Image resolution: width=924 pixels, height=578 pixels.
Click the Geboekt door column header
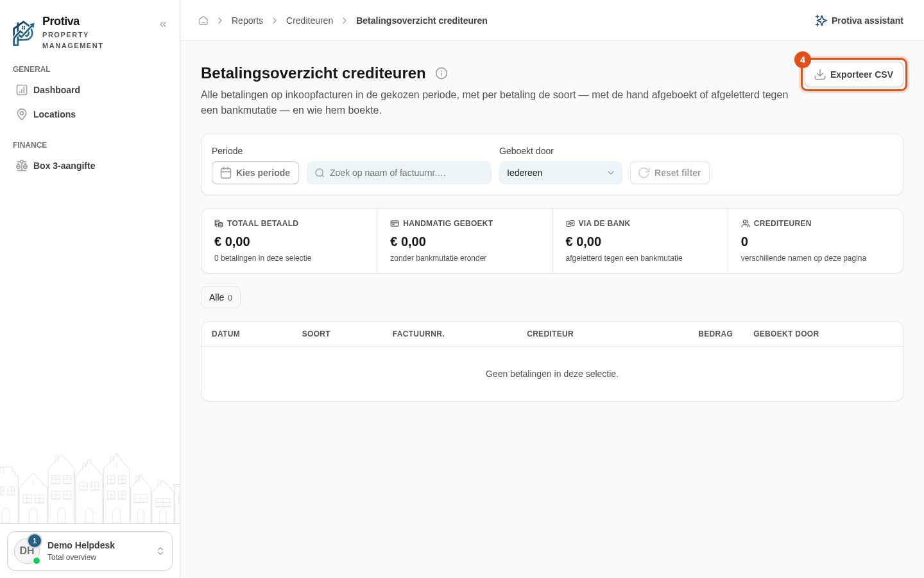(x=786, y=334)
